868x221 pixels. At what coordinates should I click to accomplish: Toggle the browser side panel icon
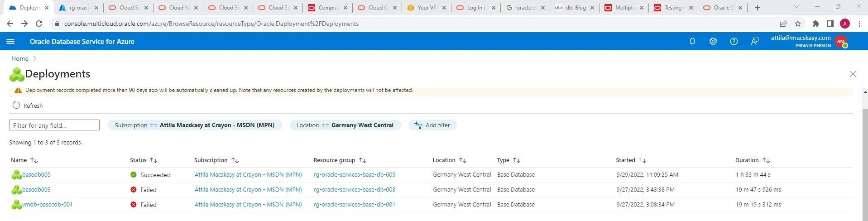(x=830, y=24)
